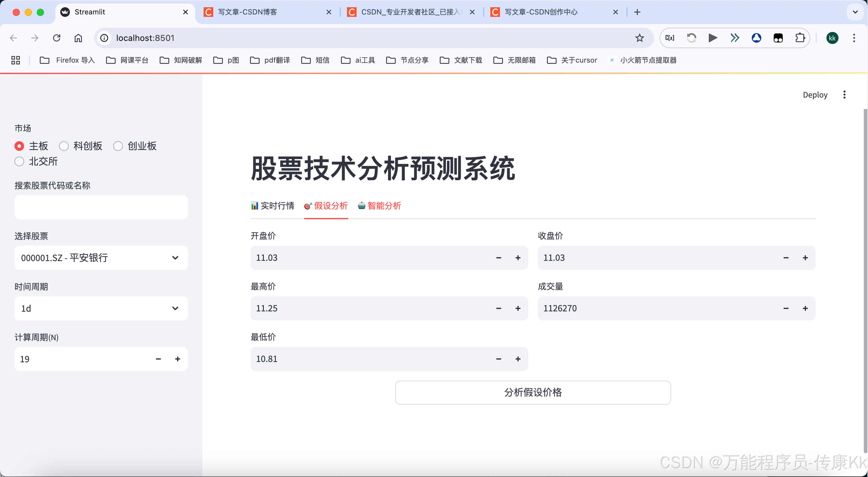Click the Streamlit Deploy button

tap(815, 95)
